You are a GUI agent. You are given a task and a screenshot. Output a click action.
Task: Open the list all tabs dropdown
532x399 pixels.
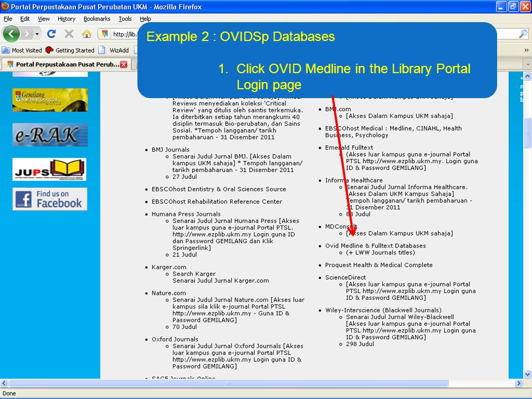[528, 64]
